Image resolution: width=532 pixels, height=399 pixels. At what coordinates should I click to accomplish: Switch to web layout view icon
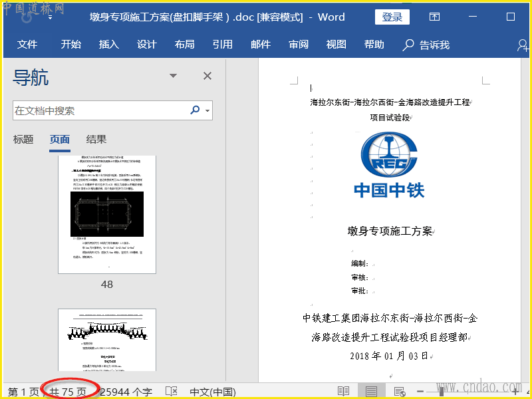(400, 392)
